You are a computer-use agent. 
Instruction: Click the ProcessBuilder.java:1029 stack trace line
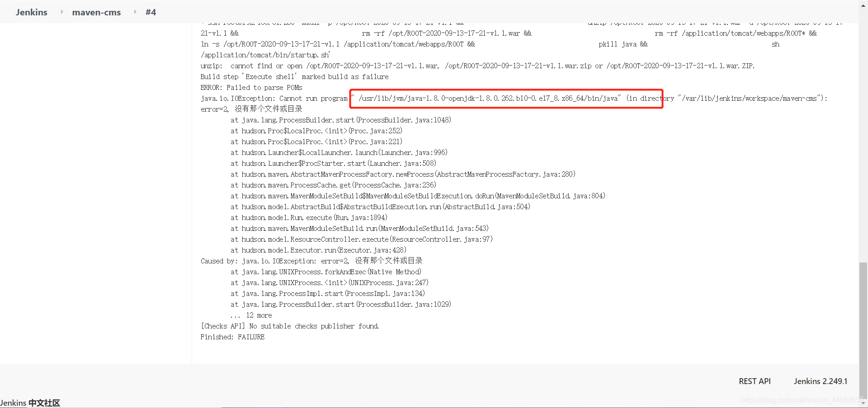[x=341, y=305]
